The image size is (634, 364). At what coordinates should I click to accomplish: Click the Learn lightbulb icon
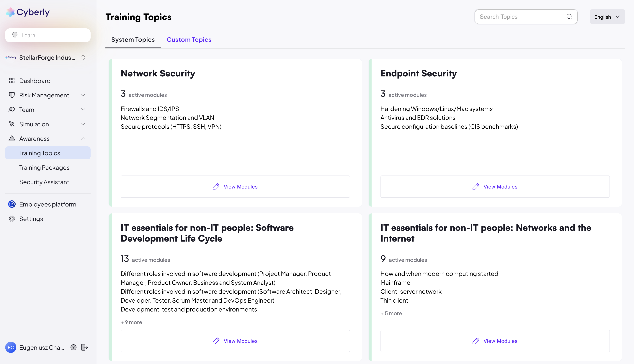(x=15, y=35)
